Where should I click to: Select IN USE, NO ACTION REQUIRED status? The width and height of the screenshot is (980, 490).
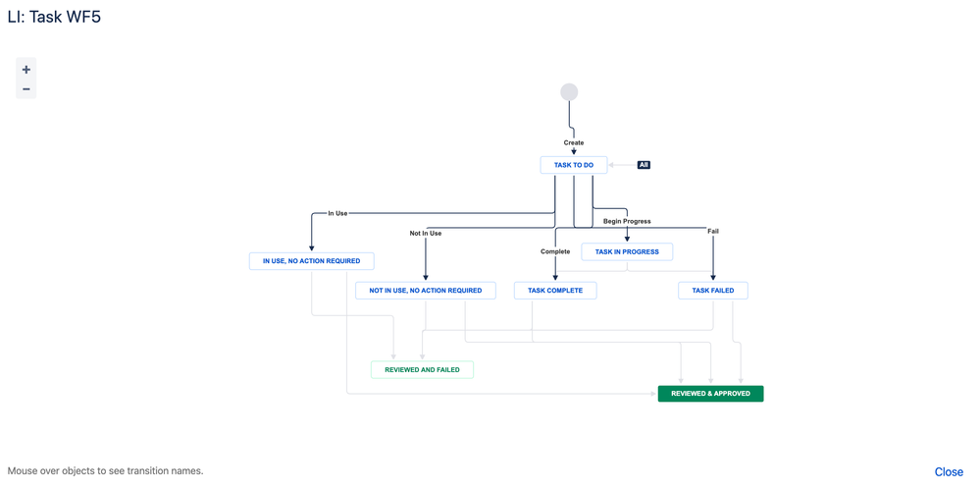click(312, 261)
